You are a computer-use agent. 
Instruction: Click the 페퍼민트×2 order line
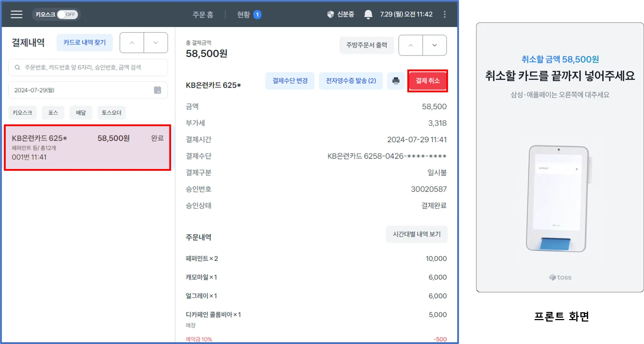(316, 259)
